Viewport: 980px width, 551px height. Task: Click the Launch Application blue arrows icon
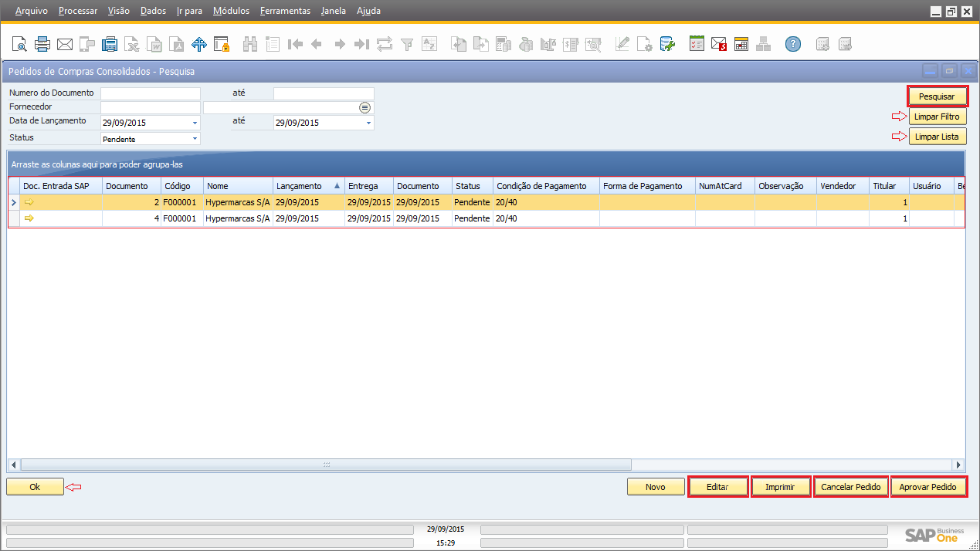199,44
